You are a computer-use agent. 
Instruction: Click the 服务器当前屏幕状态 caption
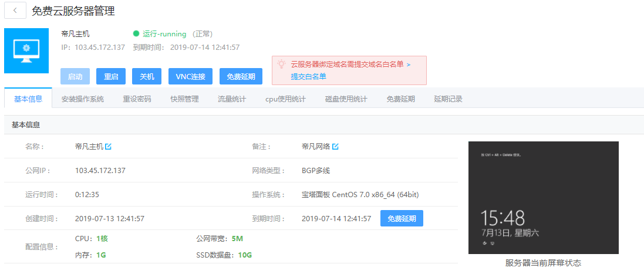click(x=544, y=263)
